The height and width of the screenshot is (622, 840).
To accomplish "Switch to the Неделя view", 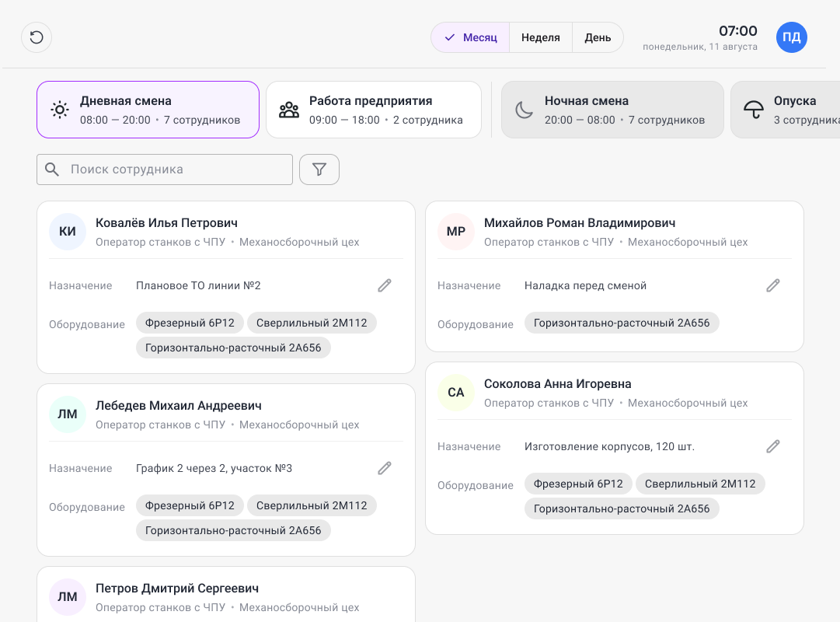I will tap(541, 37).
